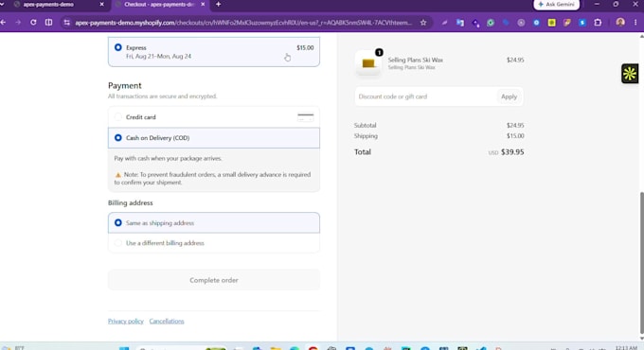
Task: Click the product price $24.95 beside item
Action: click(x=515, y=60)
